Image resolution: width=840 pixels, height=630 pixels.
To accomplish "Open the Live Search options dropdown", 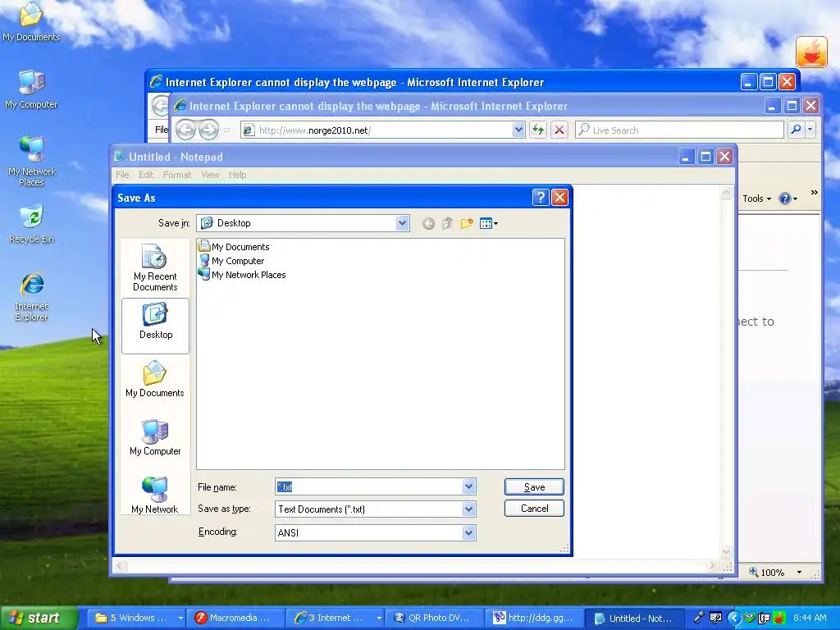I will pyautogui.click(x=810, y=130).
